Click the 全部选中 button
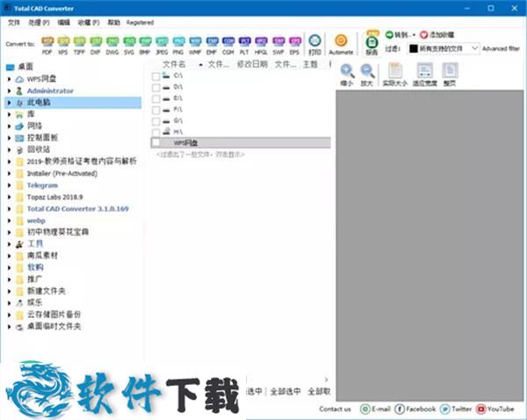Screen dimensions: 527x420 click(285, 391)
